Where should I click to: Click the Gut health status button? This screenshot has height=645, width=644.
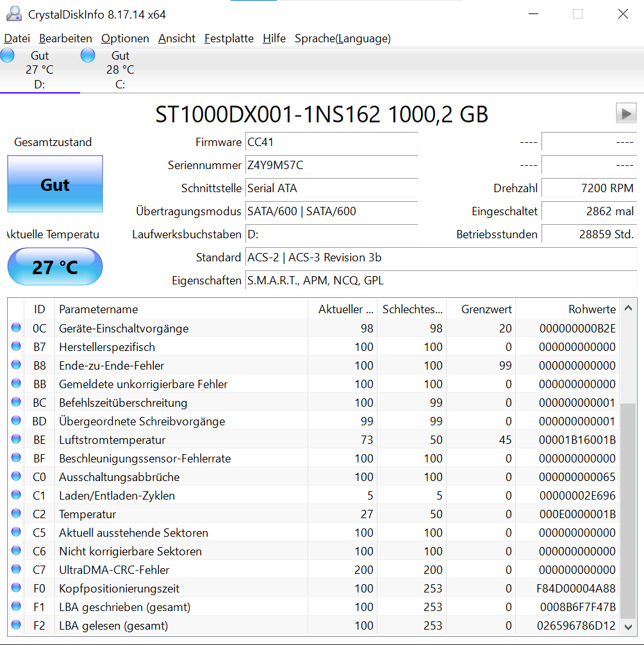(x=55, y=184)
